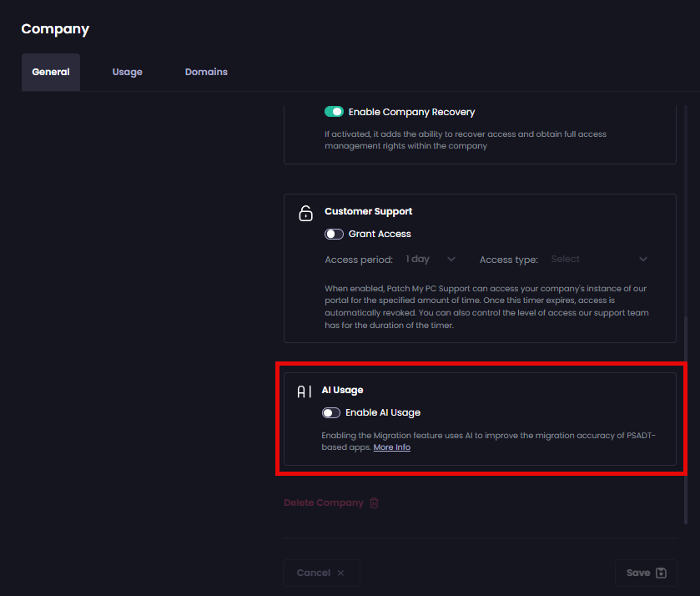Click the Customer Support section heading
The height and width of the screenshot is (596, 700).
click(368, 211)
